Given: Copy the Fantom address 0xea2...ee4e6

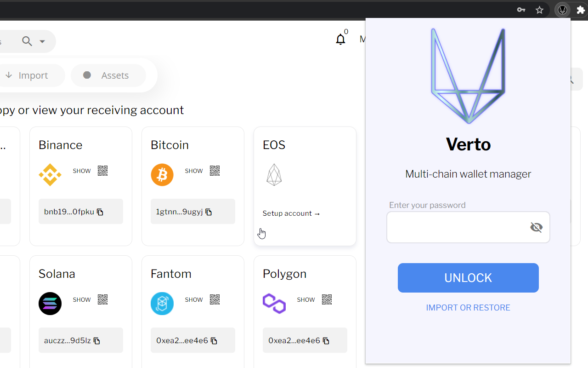Looking at the screenshot, I should tap(214, 341).
